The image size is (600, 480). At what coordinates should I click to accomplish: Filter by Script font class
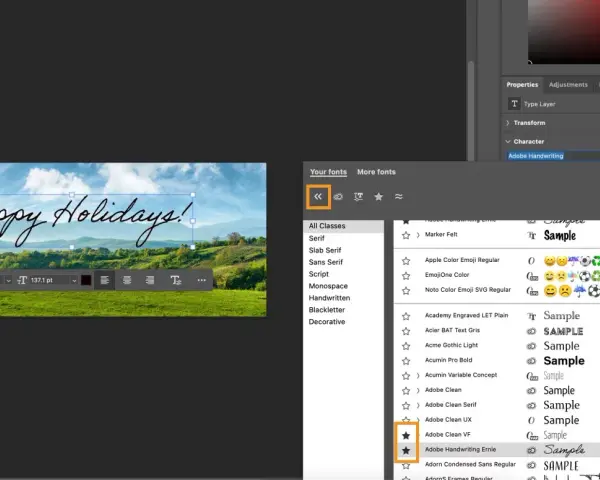coord(318,274)
